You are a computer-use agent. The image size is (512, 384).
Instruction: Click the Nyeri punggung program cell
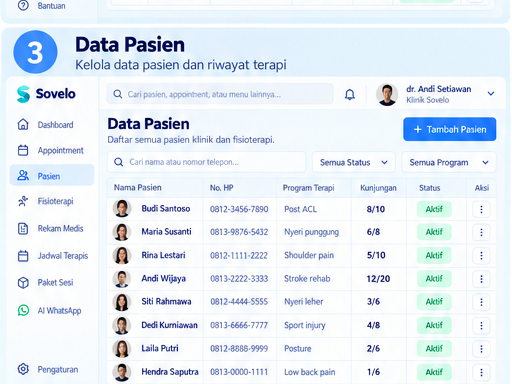coord(311,232)
